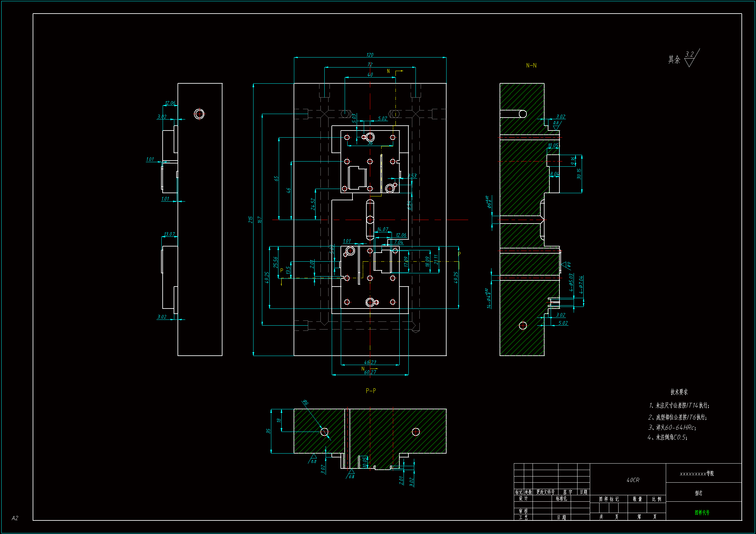Select the P-P section view label
756x534 pixels.
pyautogui.click(x=371, y=391)
